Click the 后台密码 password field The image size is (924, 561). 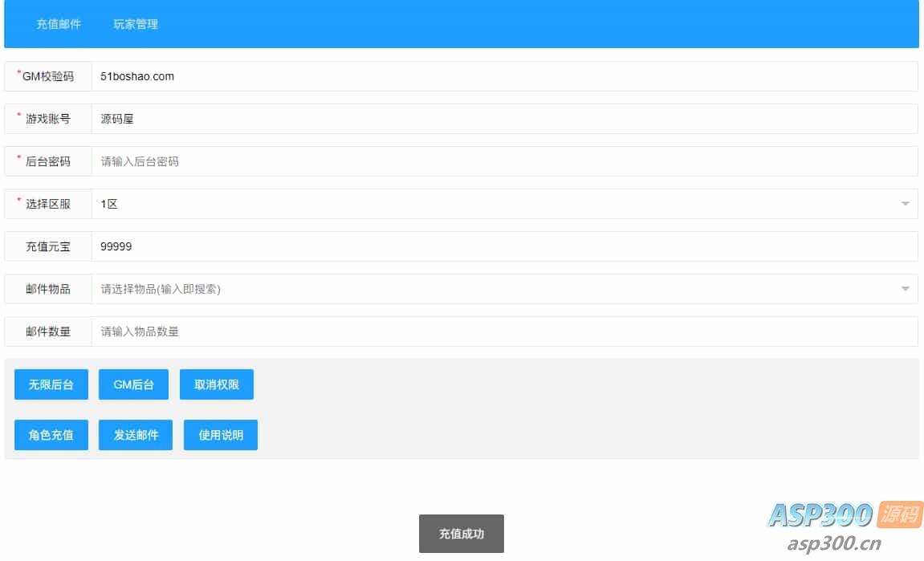click(x=504, y=161)
